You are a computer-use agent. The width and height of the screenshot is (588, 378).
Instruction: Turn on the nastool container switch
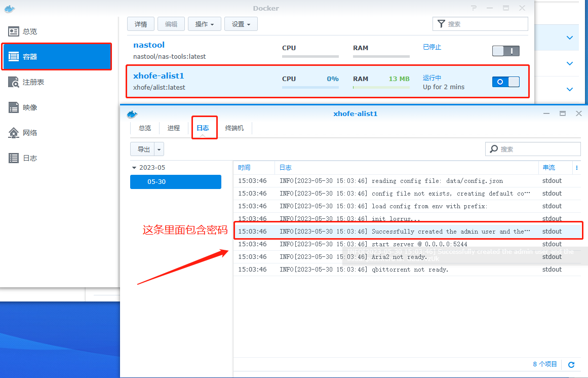coord(505,51)
